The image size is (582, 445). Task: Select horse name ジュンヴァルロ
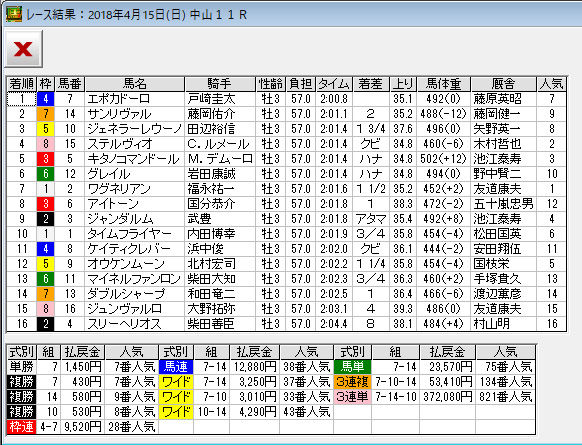(x=124, y=309)
